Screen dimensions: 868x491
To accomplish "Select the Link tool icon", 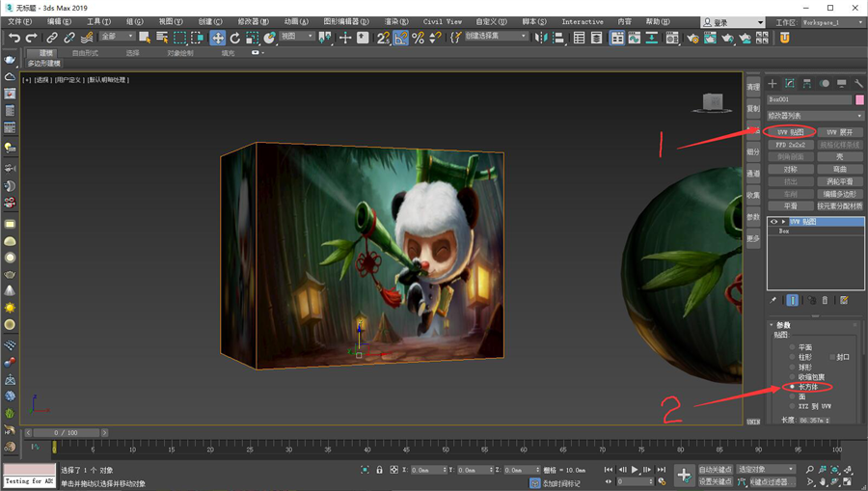I will (x=51, y=38).
